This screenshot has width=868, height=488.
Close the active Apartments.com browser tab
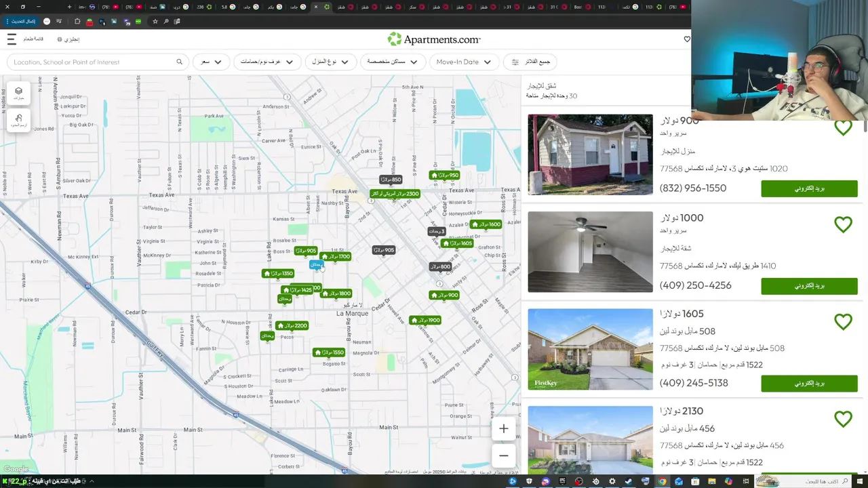[315, 7]
